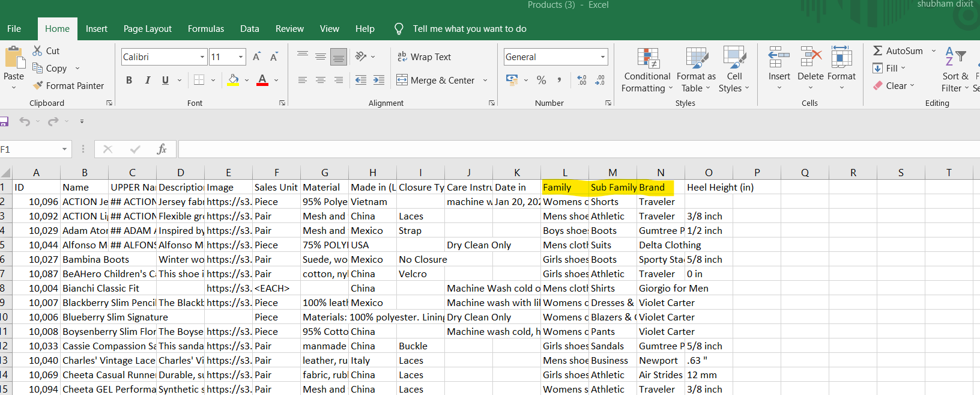
Task: Open the General number format dropdown
Action: 603,57
